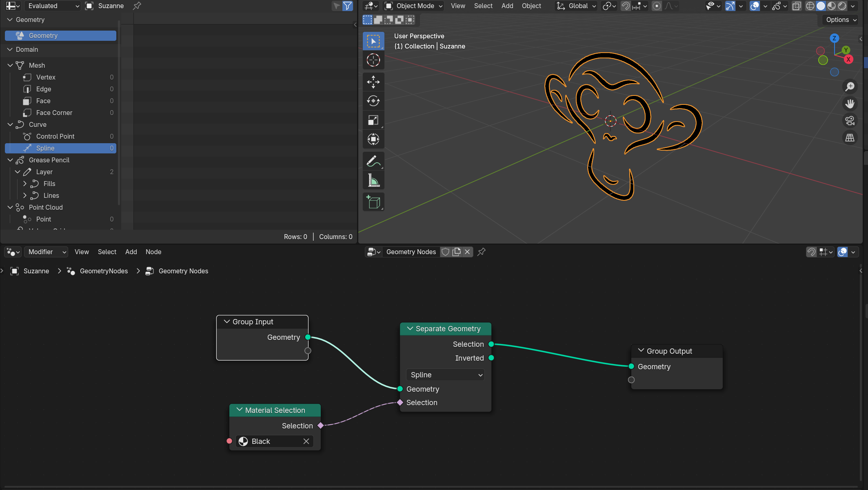Clear the Black material from Material Selection

[x=306, y=441]
